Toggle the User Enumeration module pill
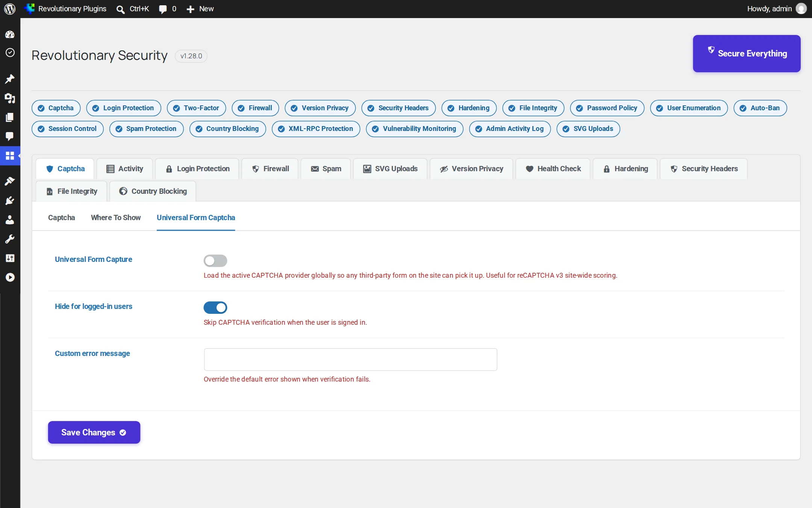Screen dimensions: 812x508 pos(689,108)
